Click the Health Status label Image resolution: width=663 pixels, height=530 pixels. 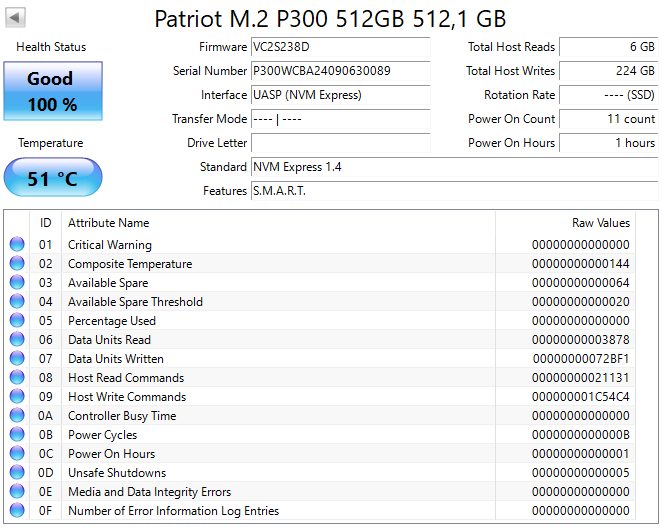point(51,47)
